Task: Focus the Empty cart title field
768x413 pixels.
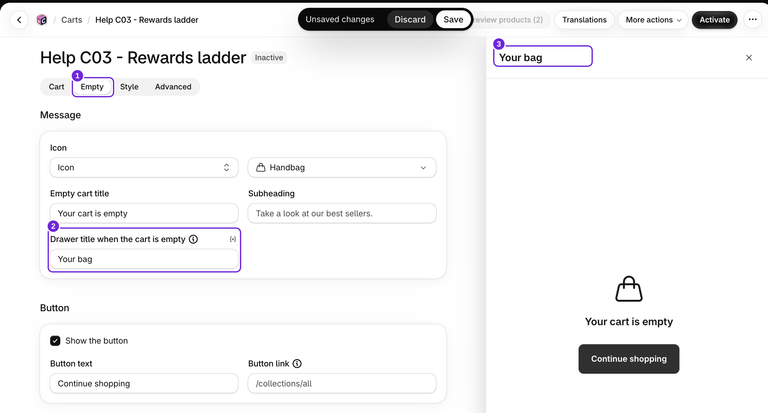Action: (x=144, y=214)
